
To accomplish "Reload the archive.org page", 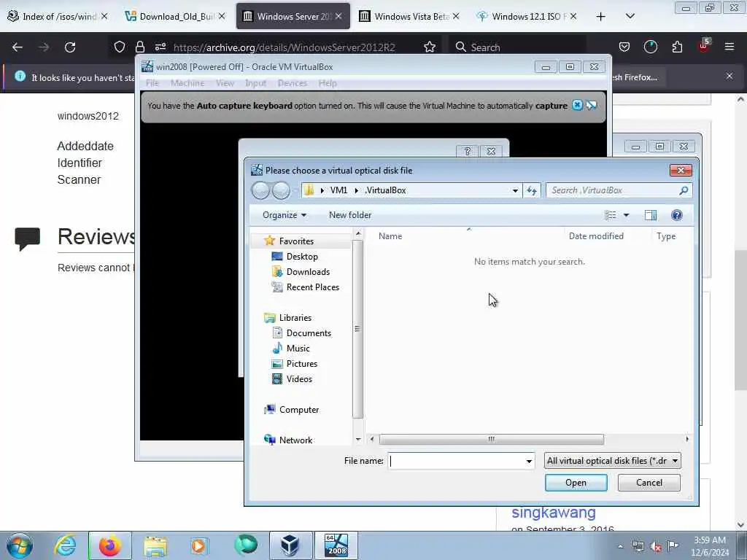I will 70,47.
